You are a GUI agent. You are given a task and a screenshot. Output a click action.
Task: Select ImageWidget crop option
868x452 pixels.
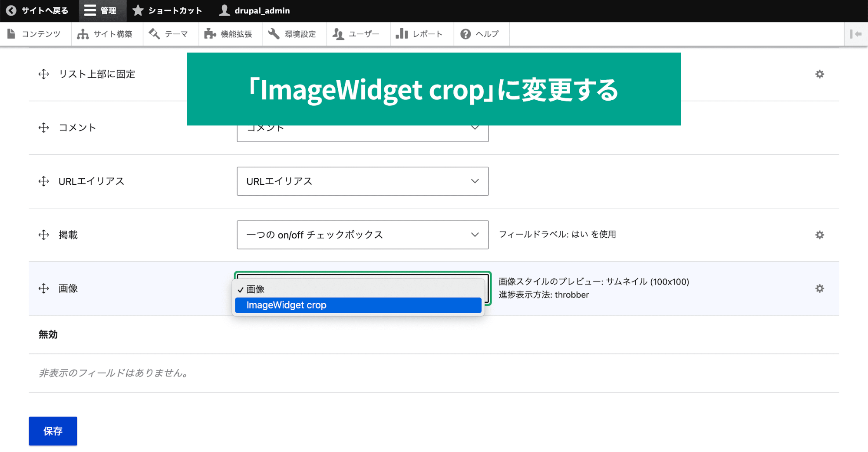point(358,305)
